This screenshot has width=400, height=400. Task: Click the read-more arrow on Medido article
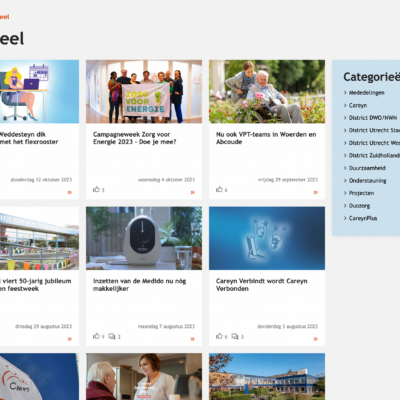(x=192, y=339)
